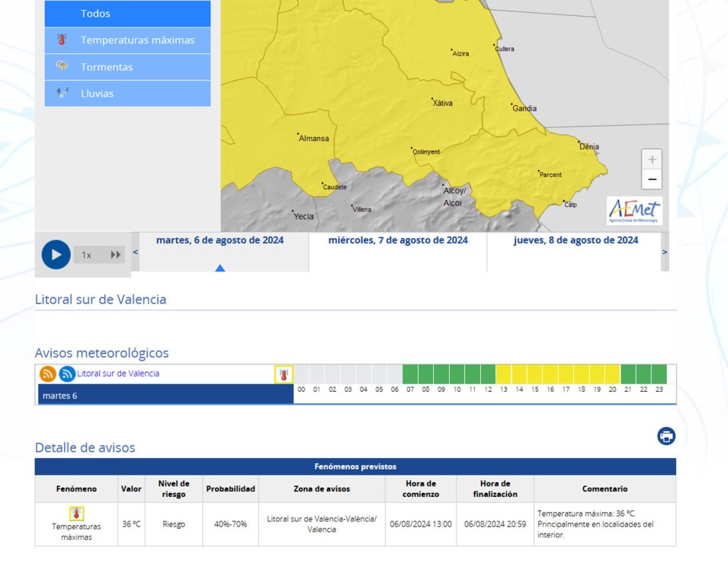Screen dimensions: 728x561
Task: Click Yecla on the map
Action: (303, 216)
